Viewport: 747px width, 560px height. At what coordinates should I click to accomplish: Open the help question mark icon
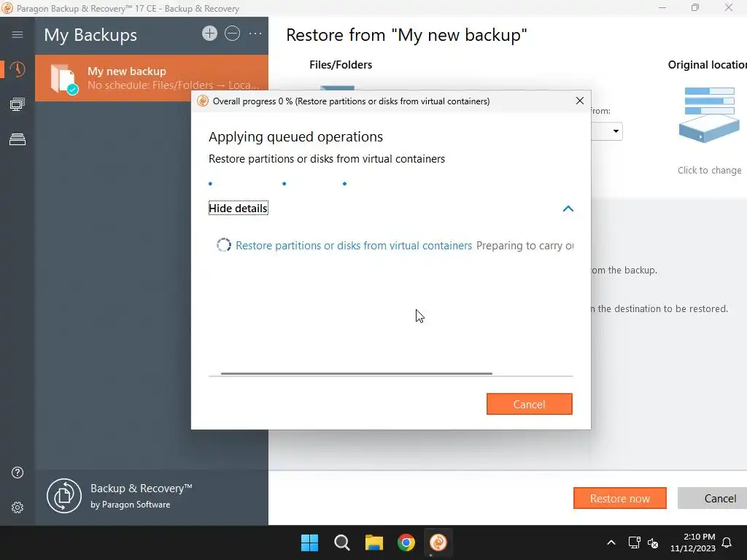(x=18, y=472)
